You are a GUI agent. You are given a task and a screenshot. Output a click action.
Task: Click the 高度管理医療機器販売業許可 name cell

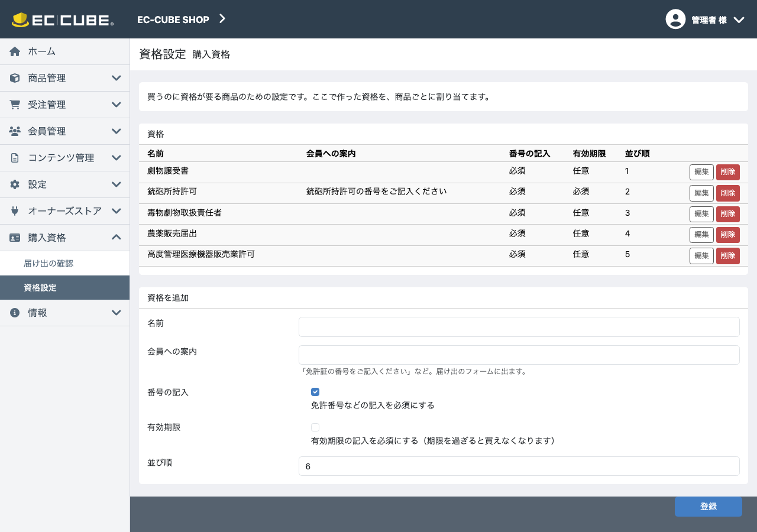pos(201,254)
